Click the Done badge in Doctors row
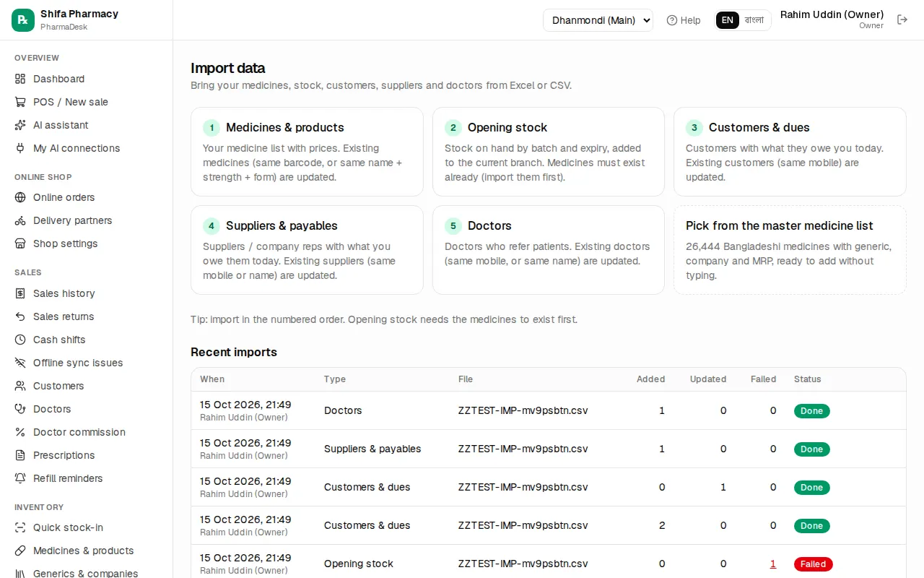Image resolution: width=924 pixels, height=578 pixels. [x=812, y=411]
